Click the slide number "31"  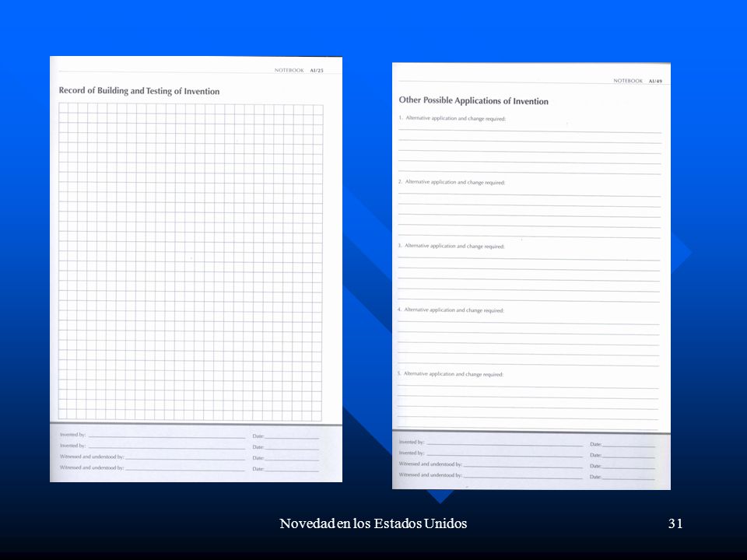(x=675, y=523)
